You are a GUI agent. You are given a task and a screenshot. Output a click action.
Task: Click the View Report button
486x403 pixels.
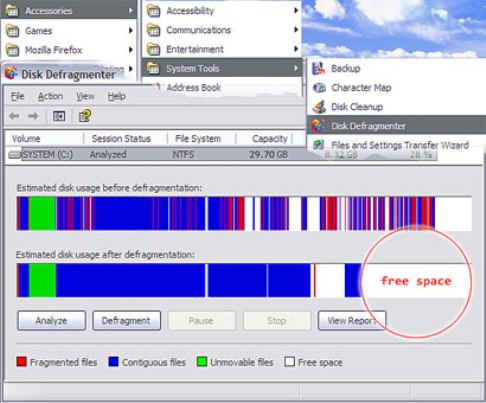[352, 321]
